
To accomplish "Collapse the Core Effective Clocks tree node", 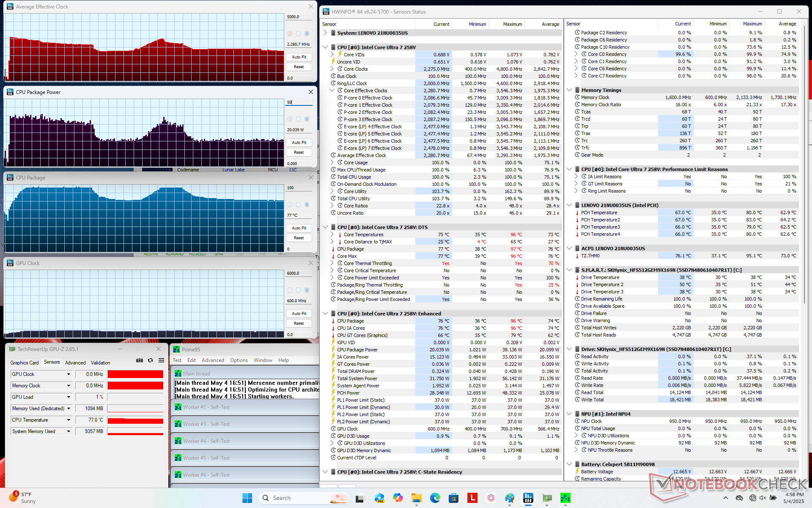I will pyautogui.click(x=332, y=91).
